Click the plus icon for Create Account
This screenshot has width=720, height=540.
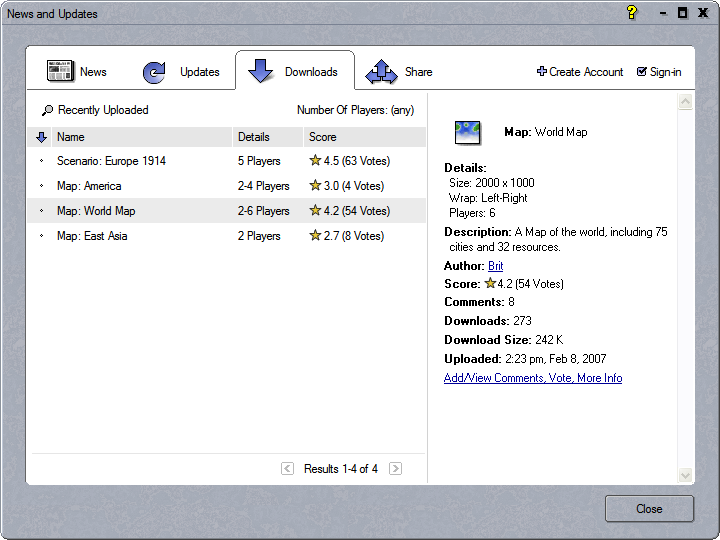click(x=542, y=72)
